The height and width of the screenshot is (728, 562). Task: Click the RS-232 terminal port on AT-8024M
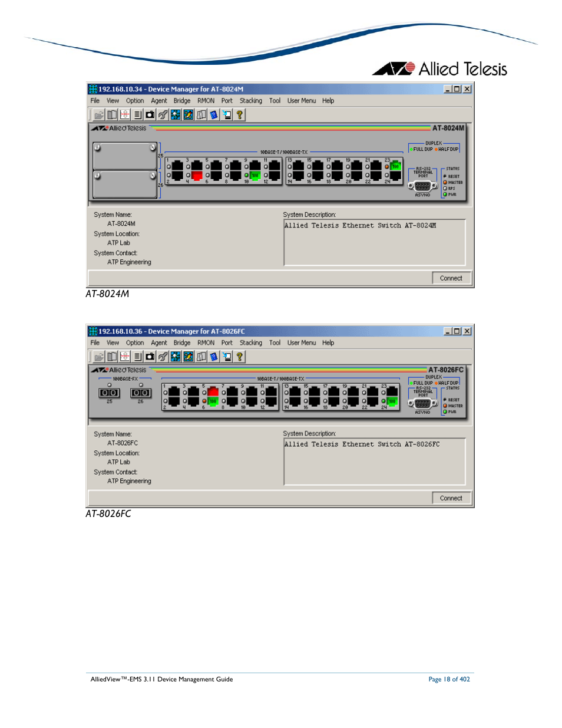[x=422, y=186]
